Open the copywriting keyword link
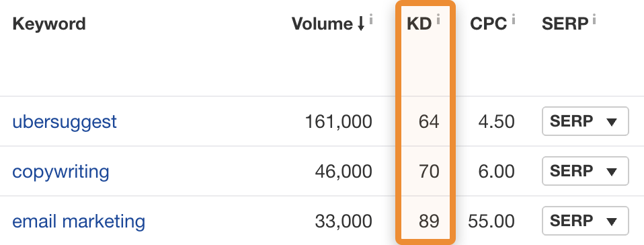The image size is (644, 245). pyautogui.click(x=61, y=172)
